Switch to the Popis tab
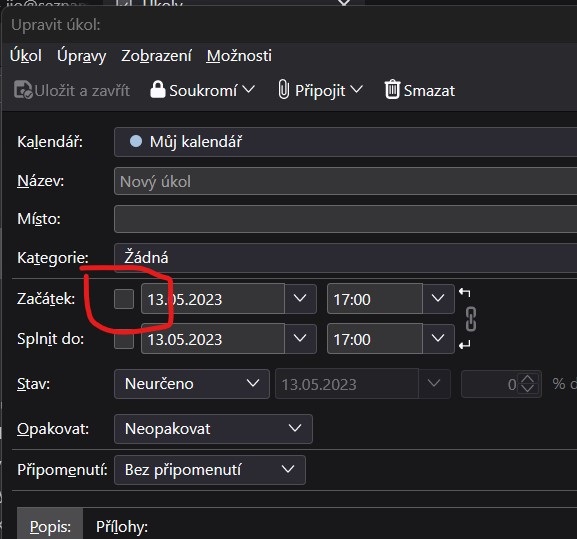Image resolution: width=577 pixels, height=539 pixels. point(50,526)
